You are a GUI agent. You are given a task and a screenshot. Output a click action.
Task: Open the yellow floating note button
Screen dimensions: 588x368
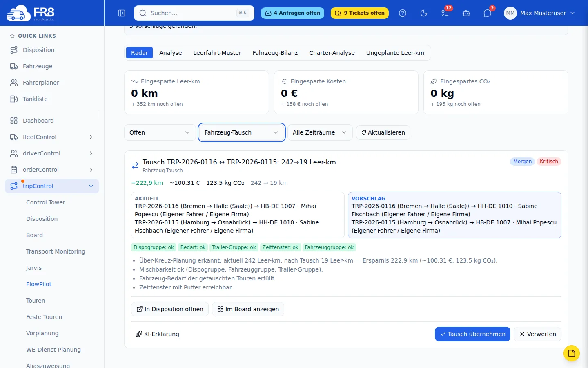(x=572, y=353)
